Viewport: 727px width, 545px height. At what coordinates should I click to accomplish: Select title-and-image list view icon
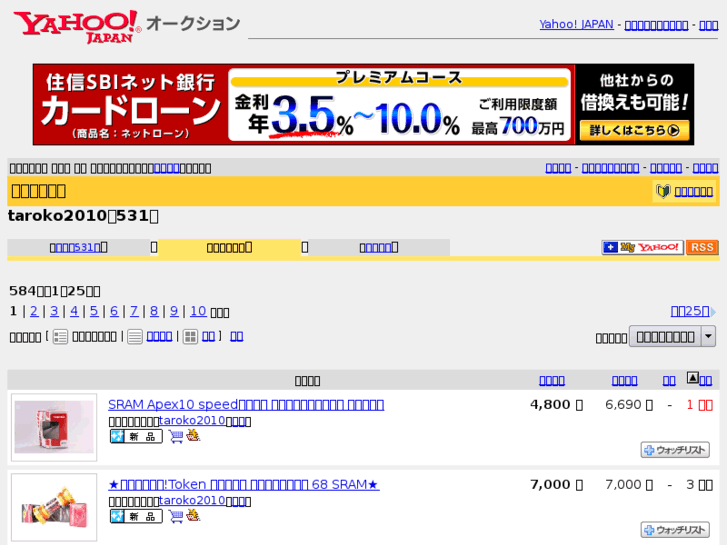click(x=60, y=337)
